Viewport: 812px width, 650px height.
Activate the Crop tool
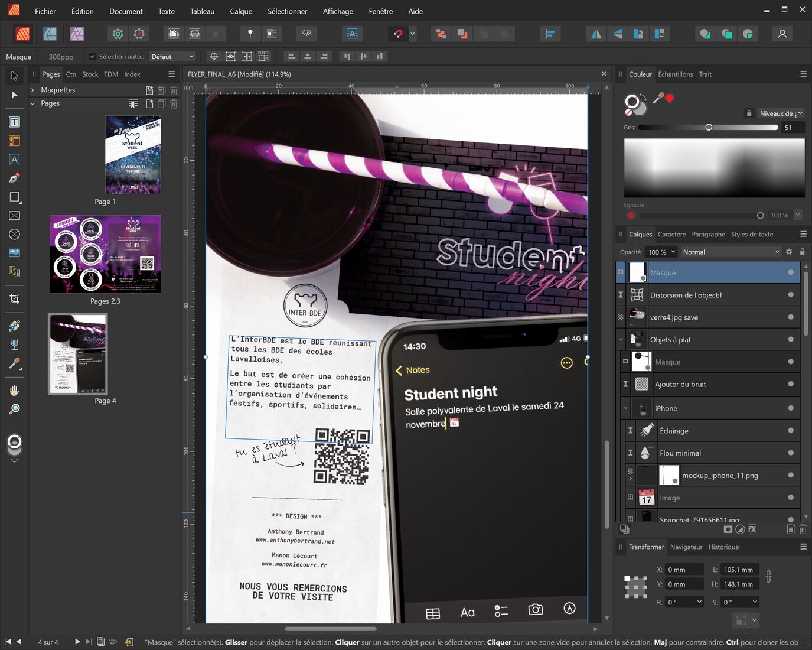pyautogui.click(x=15, y=299)
